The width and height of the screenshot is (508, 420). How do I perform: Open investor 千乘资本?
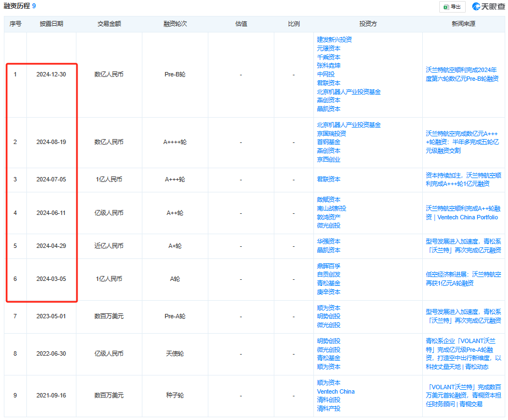click(329, 57)
